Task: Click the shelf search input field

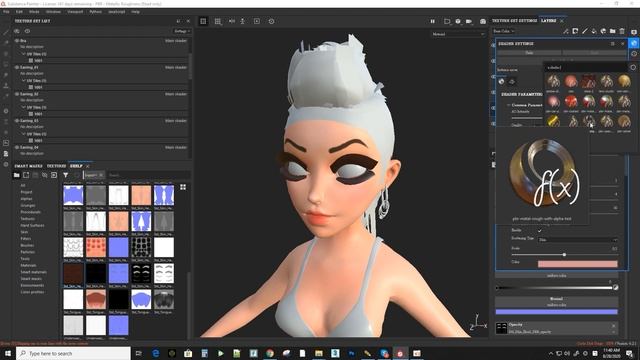Action: coord(148,175)
